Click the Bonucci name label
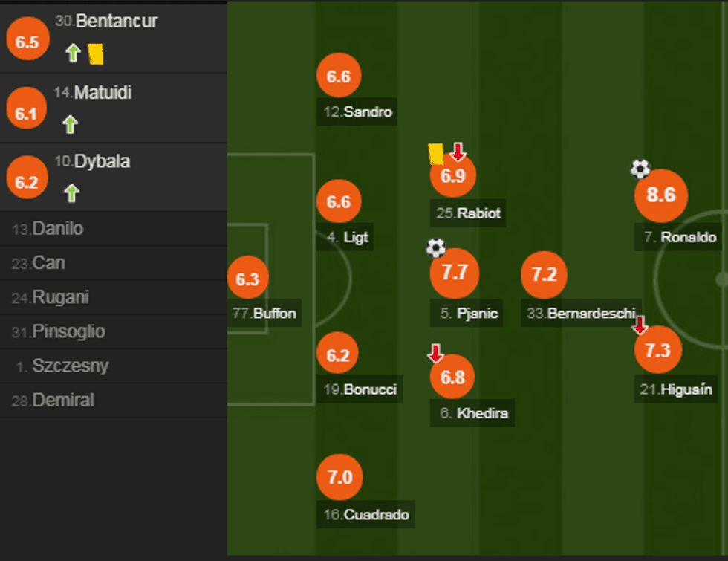 tap(360, 389)
